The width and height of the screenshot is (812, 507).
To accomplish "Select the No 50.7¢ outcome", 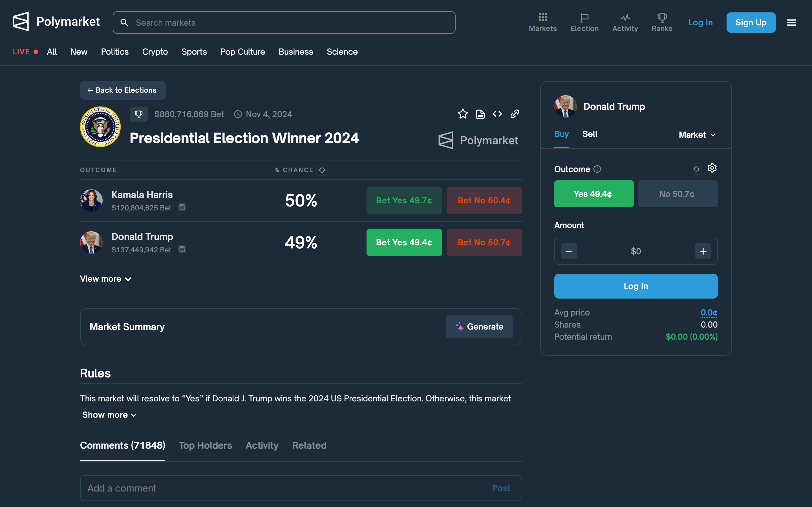I will click(x=678, y=194).
